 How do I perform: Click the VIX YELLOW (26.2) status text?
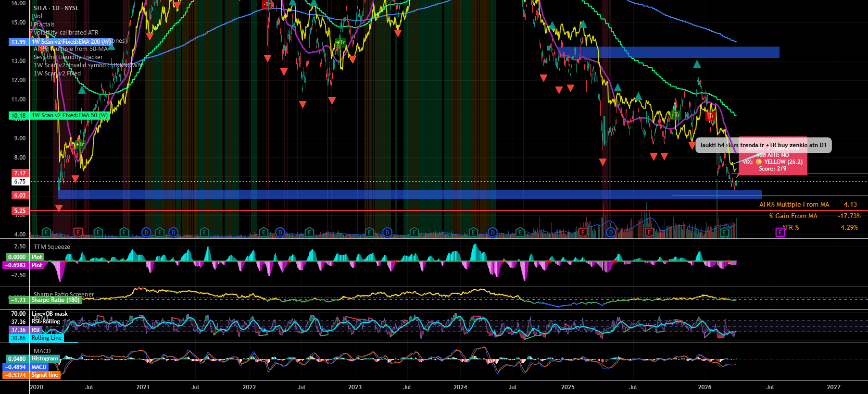772,162
